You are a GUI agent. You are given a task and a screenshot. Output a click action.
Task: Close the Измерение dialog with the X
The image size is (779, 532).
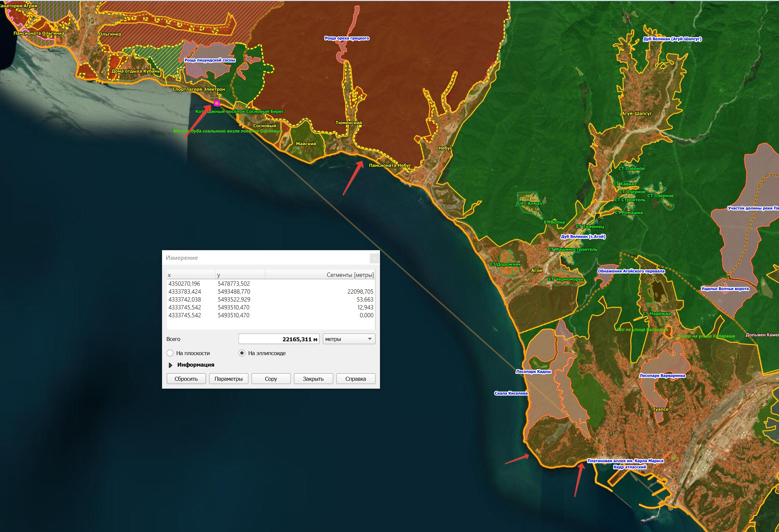point(375,258)
